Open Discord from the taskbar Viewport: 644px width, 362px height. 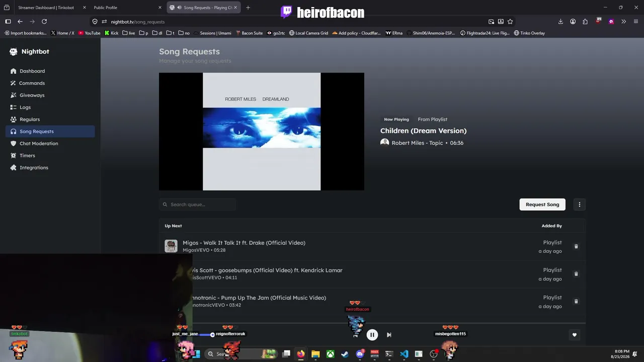pos(360,354)
